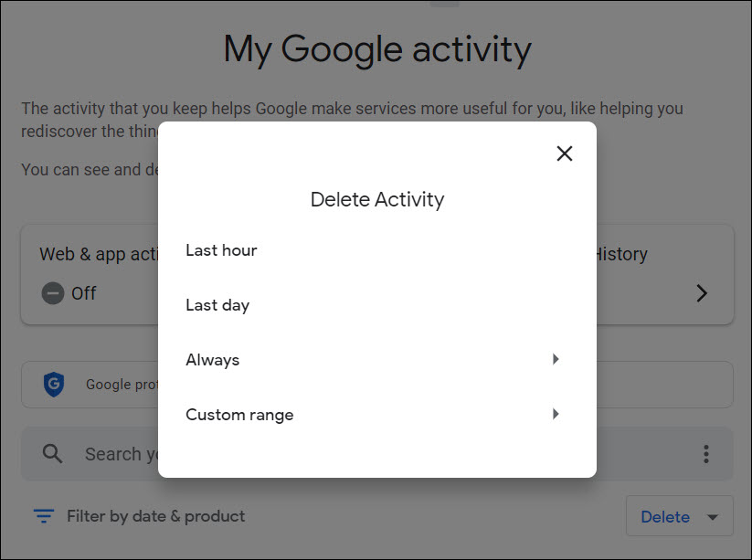Click the minus Off status icon
The width and height of the screenshot is (752, 560).
coord(52,293)
